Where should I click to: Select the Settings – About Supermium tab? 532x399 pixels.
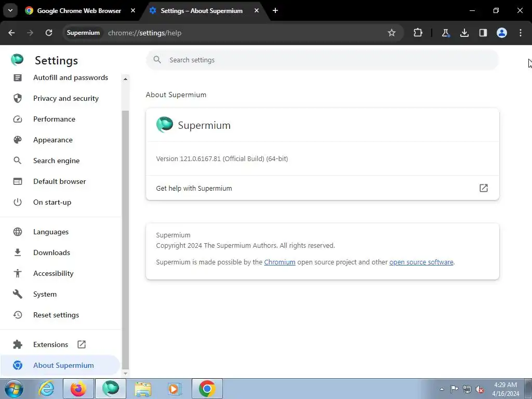pyautogui.click(x=202, y=11)
